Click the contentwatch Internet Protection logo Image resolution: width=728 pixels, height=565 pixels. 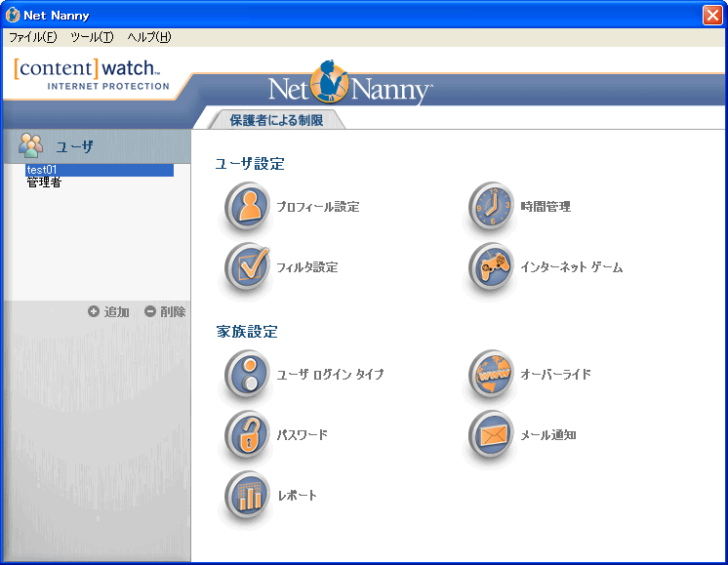point(92,74)
